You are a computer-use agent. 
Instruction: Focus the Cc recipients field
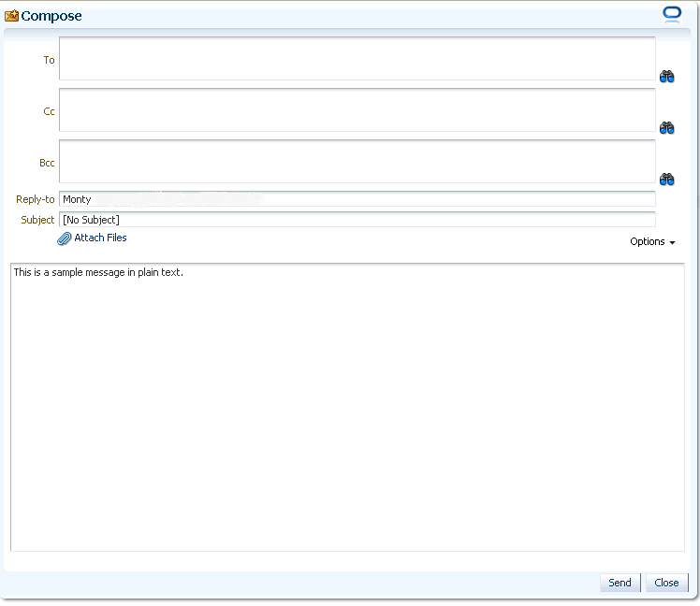[357, 109]
